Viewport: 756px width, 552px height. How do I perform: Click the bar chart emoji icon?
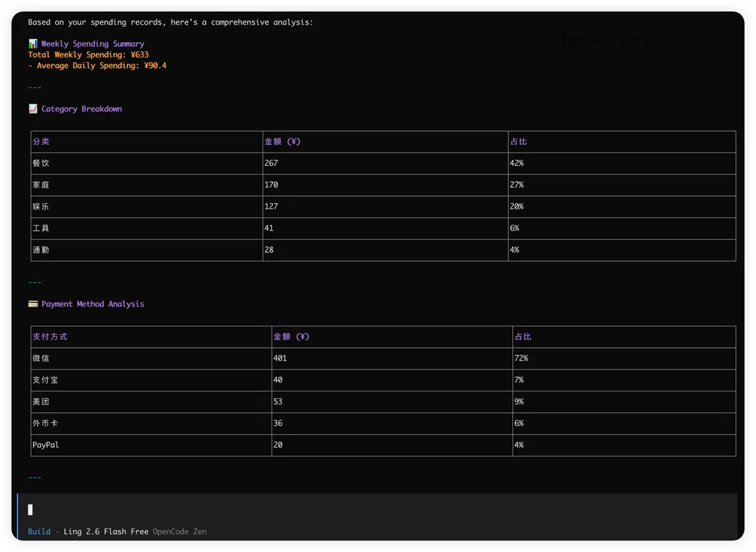click(x=33, y=44)
